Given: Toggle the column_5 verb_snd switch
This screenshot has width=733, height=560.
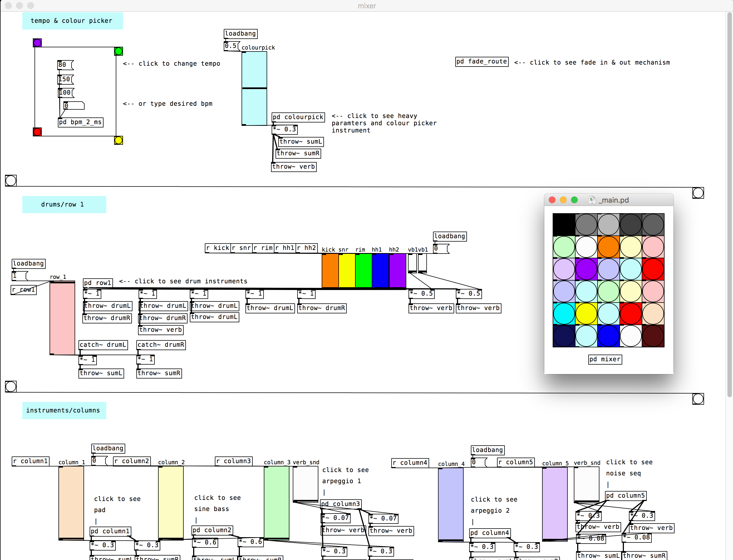Looking at the screenshot, I should pos(586,484).
